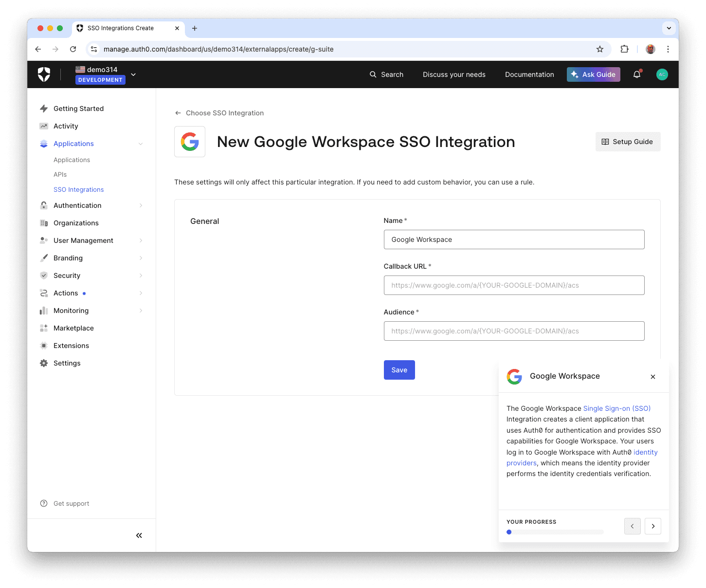706x588 pixels.
Task: Go to previous guide step arrow
Action: click(x=632, y=526)
